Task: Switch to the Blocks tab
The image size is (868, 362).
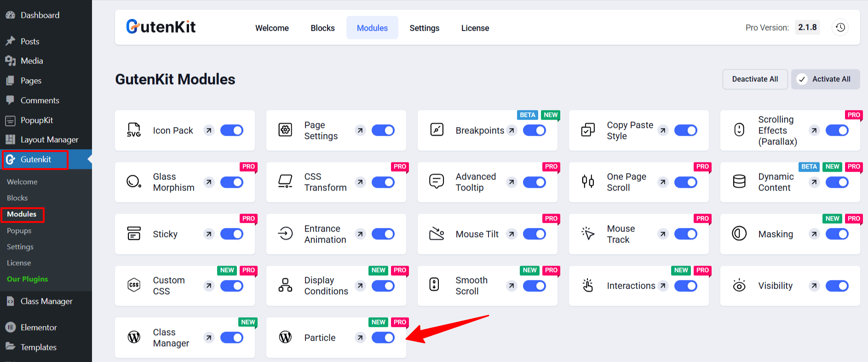Action: (x=322, y=28)
